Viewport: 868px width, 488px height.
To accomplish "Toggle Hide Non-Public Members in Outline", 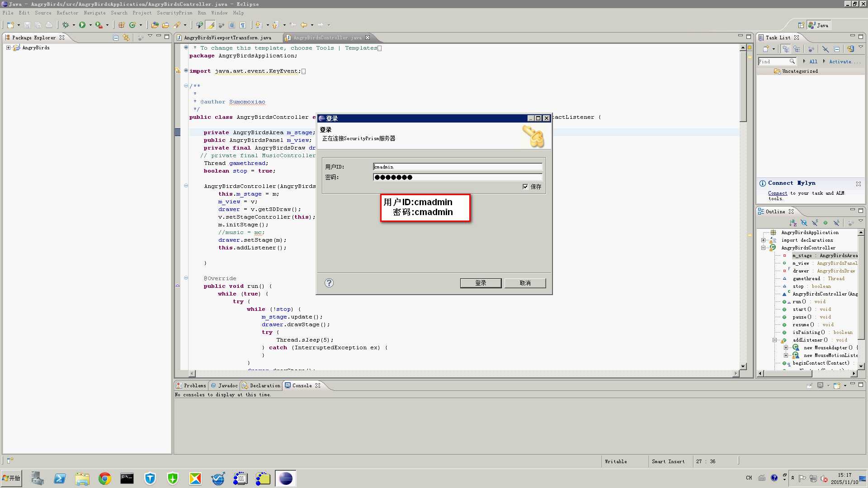I will (826, 223).
